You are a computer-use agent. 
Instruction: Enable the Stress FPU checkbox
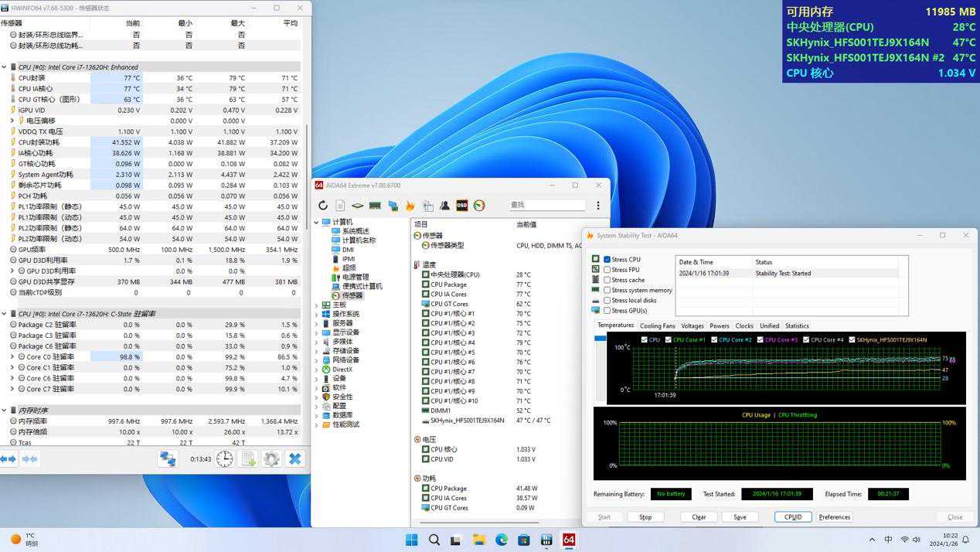[x=607, y=270]
